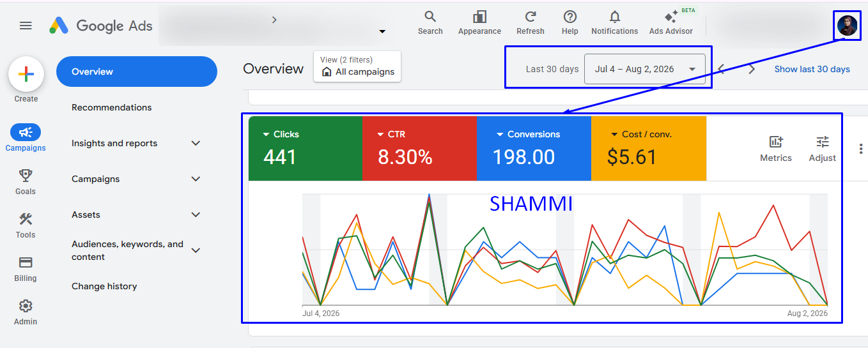
Task: Select the Overview menu item
Action: click(x=137, y=72)
